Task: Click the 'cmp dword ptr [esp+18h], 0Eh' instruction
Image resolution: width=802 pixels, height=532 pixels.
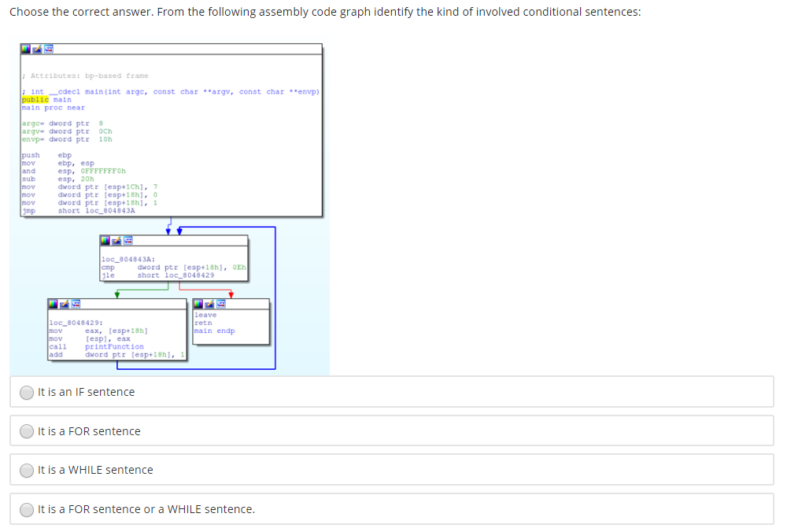Action: [x=173, y=267]
